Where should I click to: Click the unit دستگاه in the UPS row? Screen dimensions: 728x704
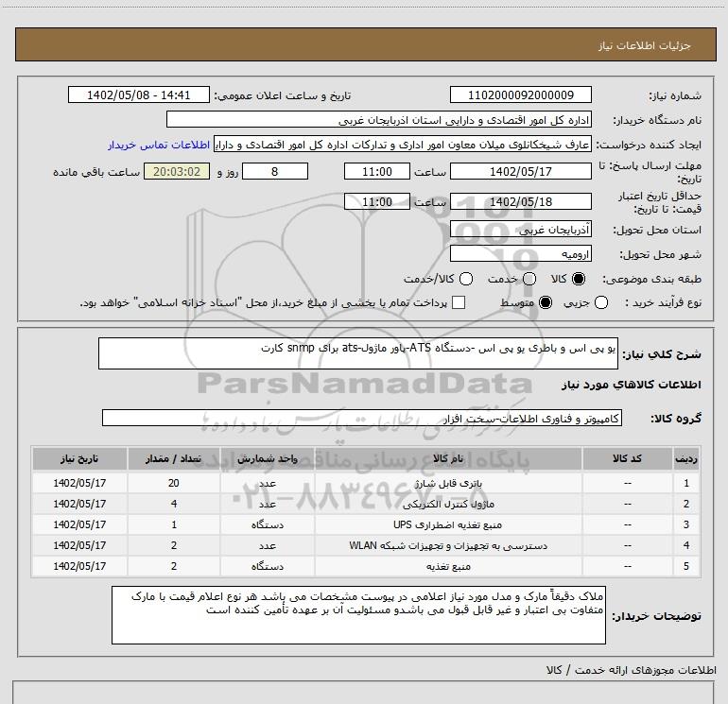tap(268, 524)
